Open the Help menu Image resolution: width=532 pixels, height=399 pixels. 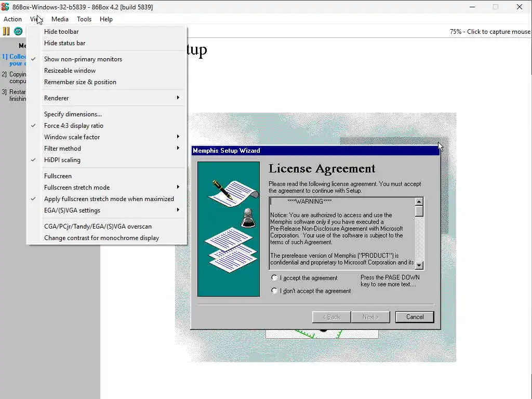106,19
